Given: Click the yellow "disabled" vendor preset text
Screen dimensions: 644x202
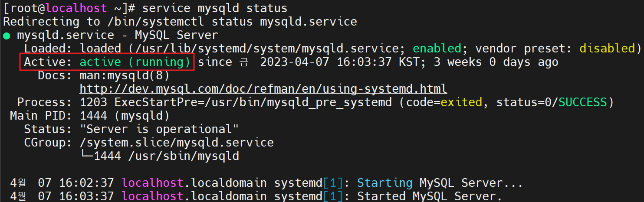Looking at the screenshot, I should click(608, 49).
